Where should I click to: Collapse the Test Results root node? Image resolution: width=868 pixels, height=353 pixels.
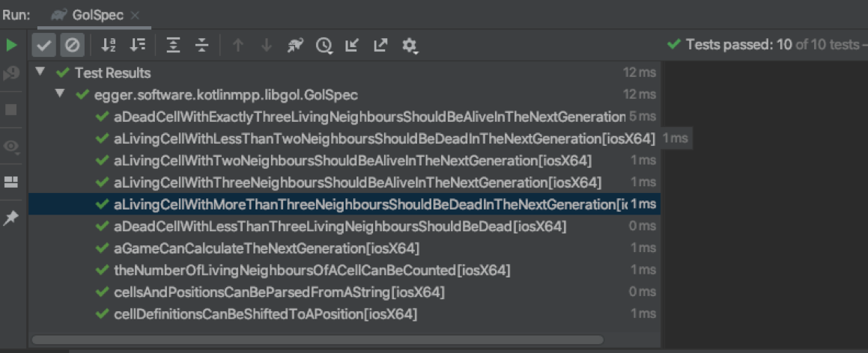pyautogui.click(x=40, y=73)
